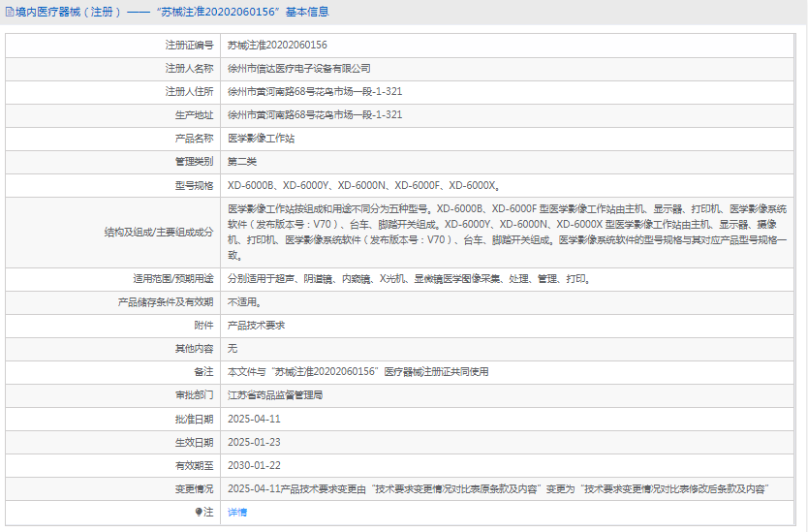808x532 pixels.
Task: Click the 产品储存条件及有效期 label
Action: [166, 302]
